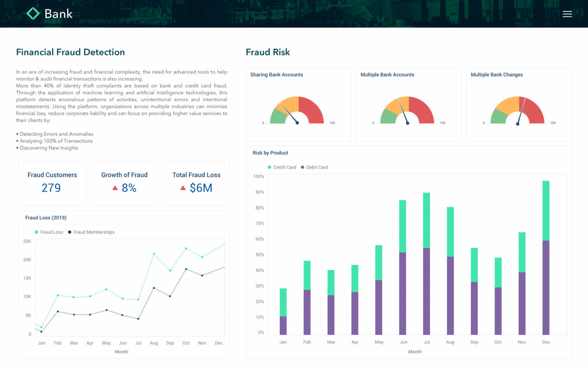Screen dimensions: 588x368
Task: Click the red arrow next to $6M
Action: click(183, 187)
